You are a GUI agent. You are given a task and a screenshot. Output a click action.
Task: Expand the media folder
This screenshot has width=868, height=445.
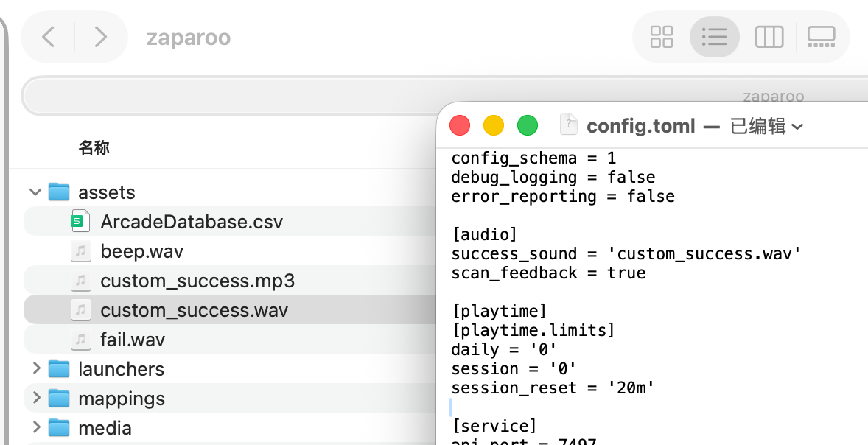35,427
